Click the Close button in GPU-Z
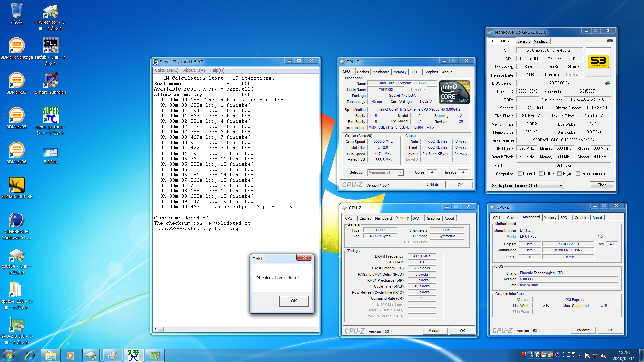The width and height of the screenshot is (644, 362). tap(602, 185)
